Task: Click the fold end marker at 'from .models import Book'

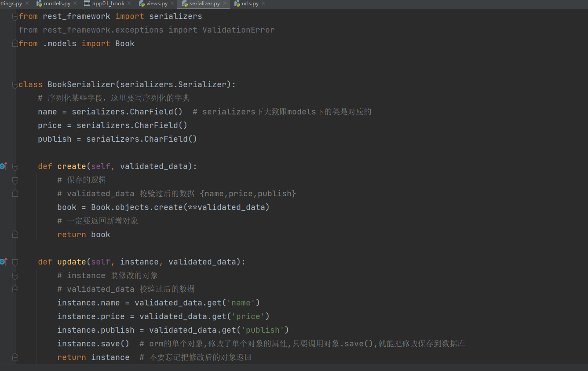Action: click(15, 44)
